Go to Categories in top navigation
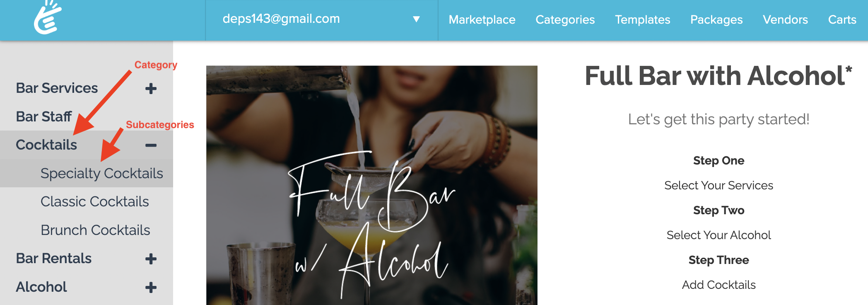This screenshot has width=868, height=305. [565, 19]
